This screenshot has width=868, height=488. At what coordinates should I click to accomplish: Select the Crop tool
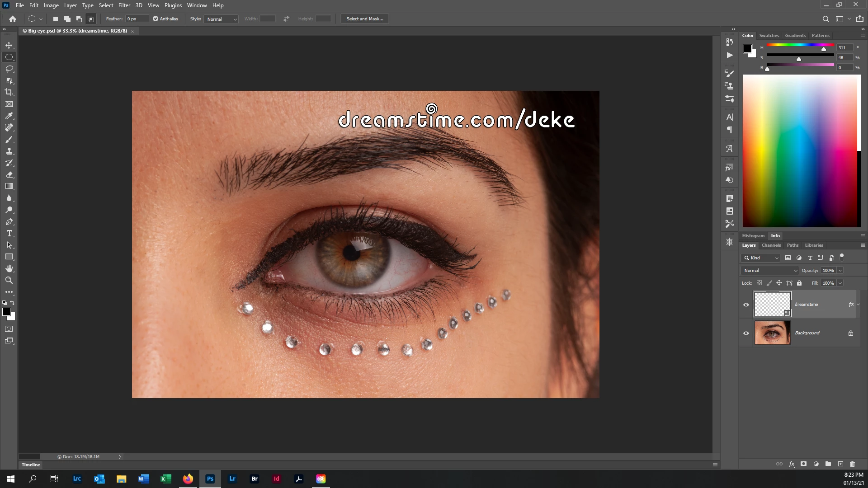9,92
